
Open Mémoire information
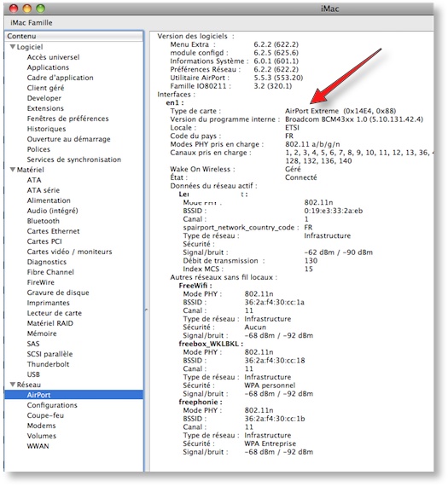(x=42, y=333)
